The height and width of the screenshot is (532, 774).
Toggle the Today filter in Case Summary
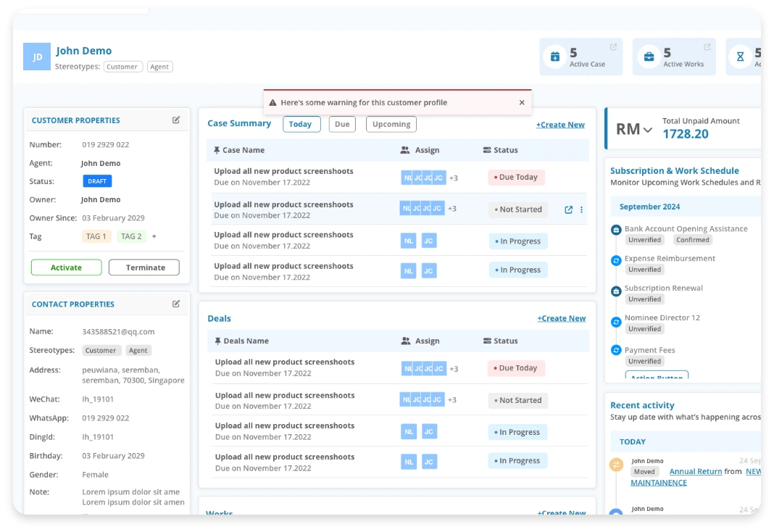tap(301, 124)
